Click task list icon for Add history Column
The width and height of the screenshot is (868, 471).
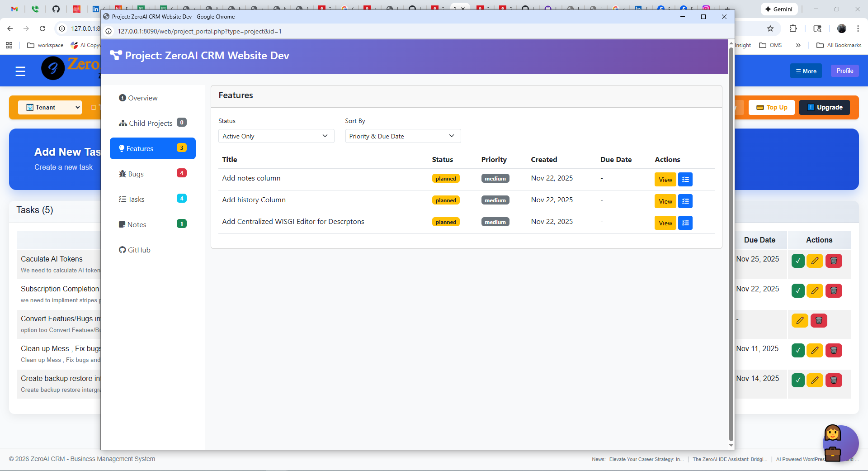click(685, 201)
